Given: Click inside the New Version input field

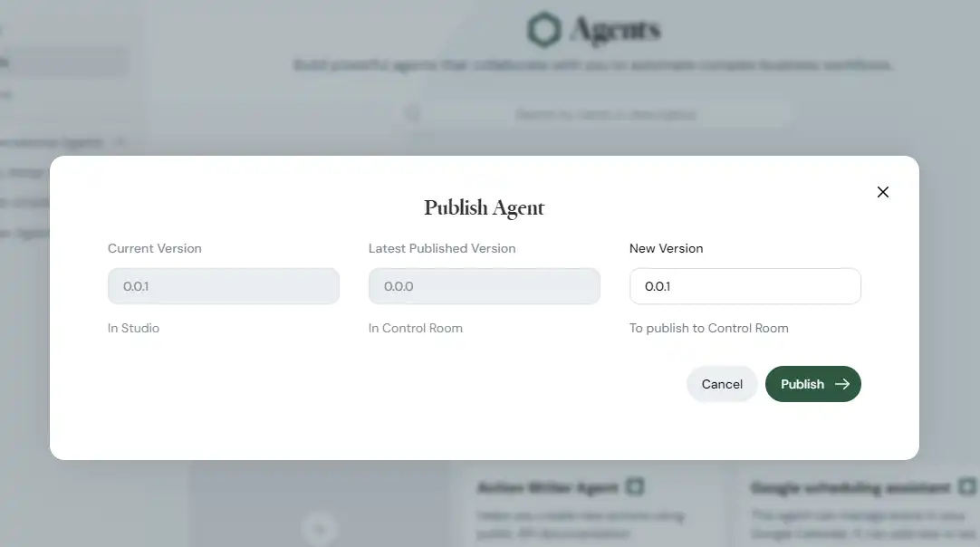Looking at the screenshot, I should 745,285.
